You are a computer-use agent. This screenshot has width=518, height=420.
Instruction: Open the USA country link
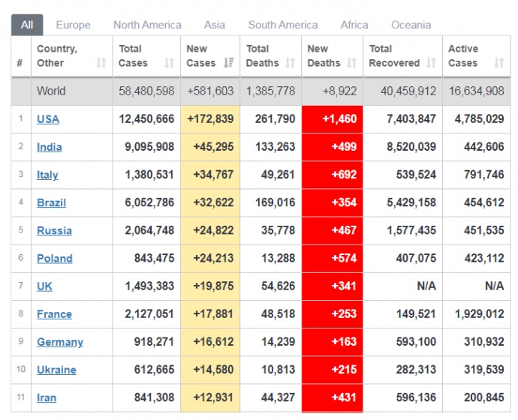48,119
